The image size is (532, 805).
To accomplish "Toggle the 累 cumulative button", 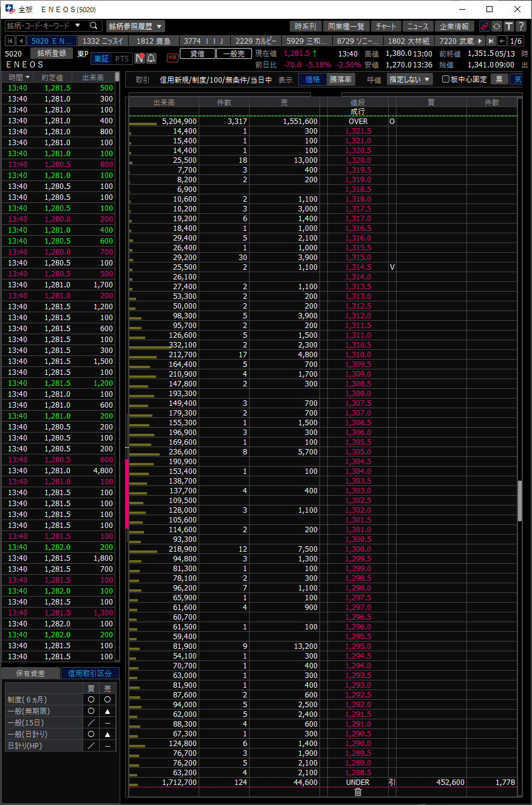I will 499,80.
